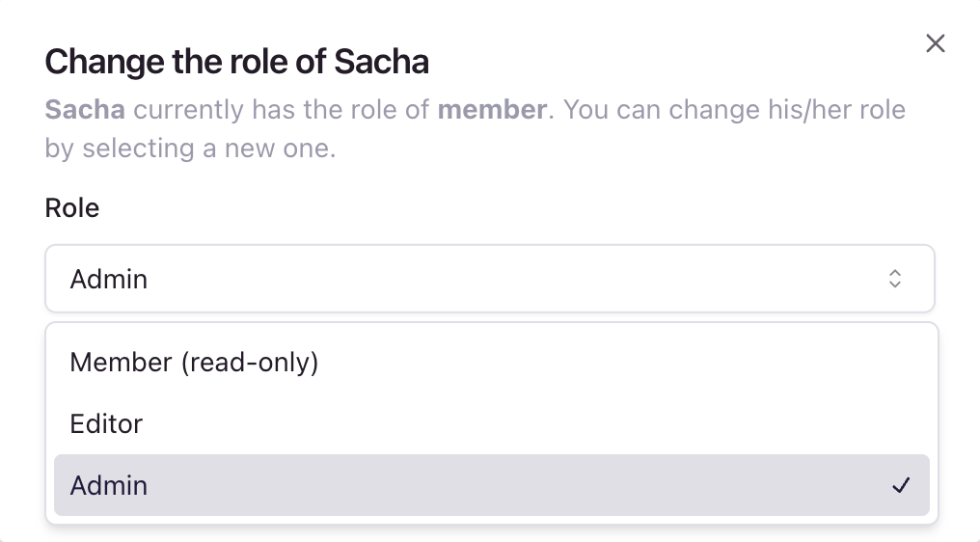Click the up-down chevron in Role selector

[895, 279]
